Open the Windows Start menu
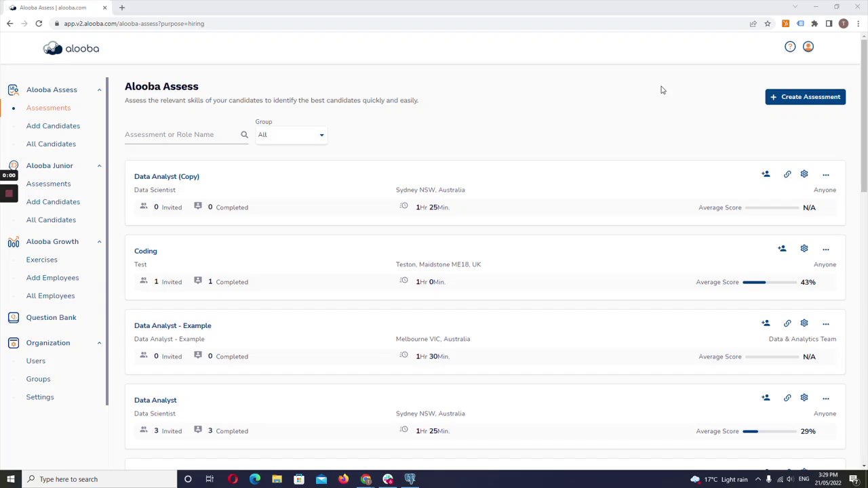This screenshot has width=868, height=488. pos(11,479)
